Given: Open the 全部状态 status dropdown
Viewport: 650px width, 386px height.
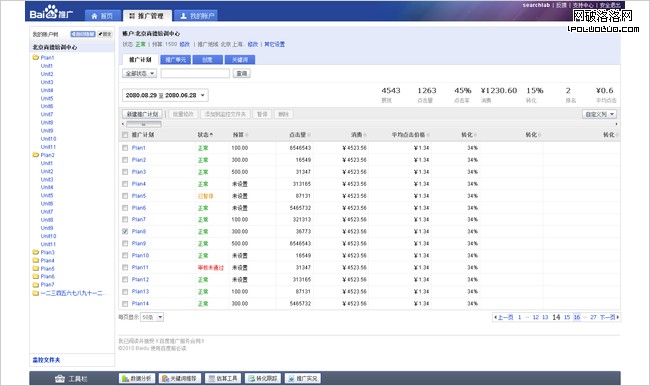Looking at the screenshot, I should tap(139, 73).
